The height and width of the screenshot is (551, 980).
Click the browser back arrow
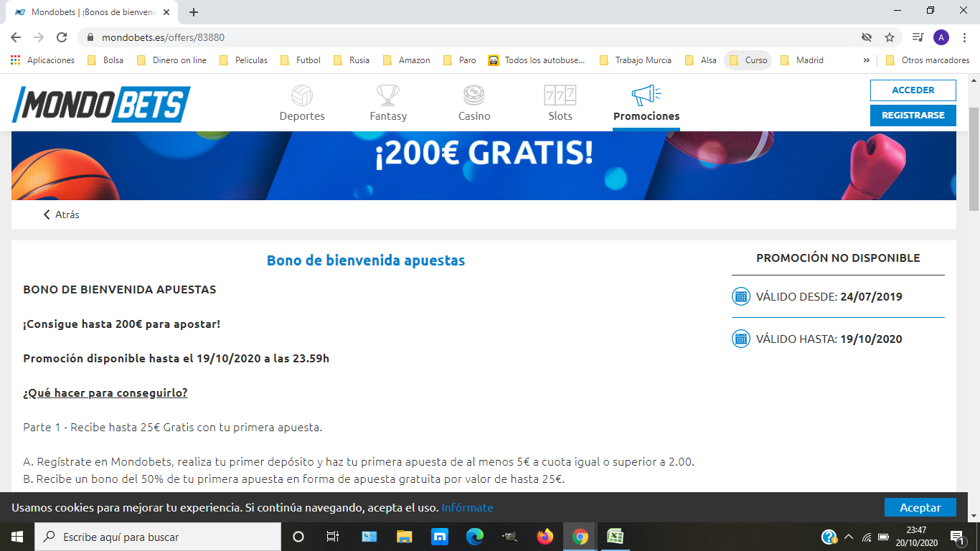coord(16,37)
